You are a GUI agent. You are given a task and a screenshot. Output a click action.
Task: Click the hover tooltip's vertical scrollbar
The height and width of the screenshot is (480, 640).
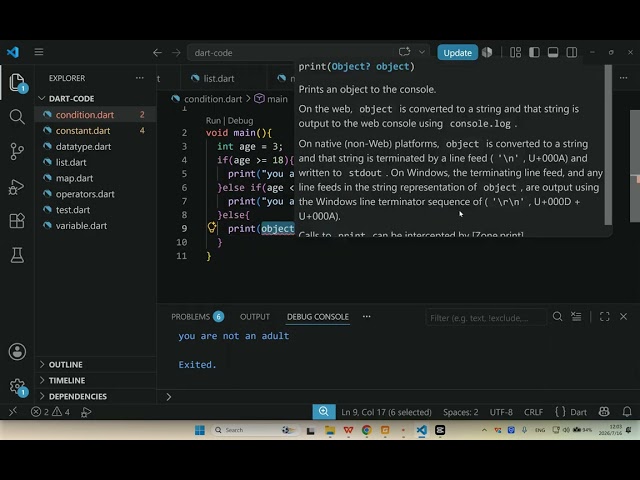click(x=608, y=145)
